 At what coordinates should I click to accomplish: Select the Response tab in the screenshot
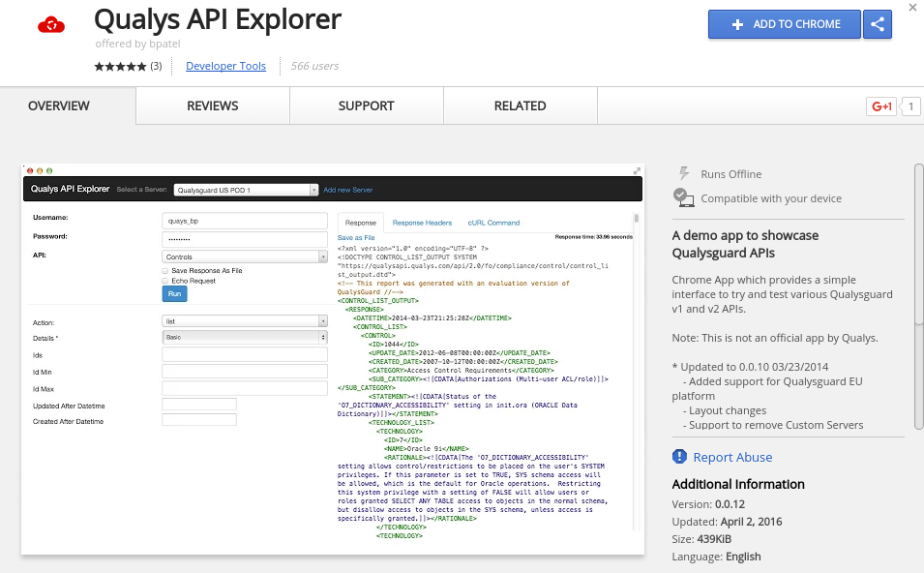click(361, 223)
